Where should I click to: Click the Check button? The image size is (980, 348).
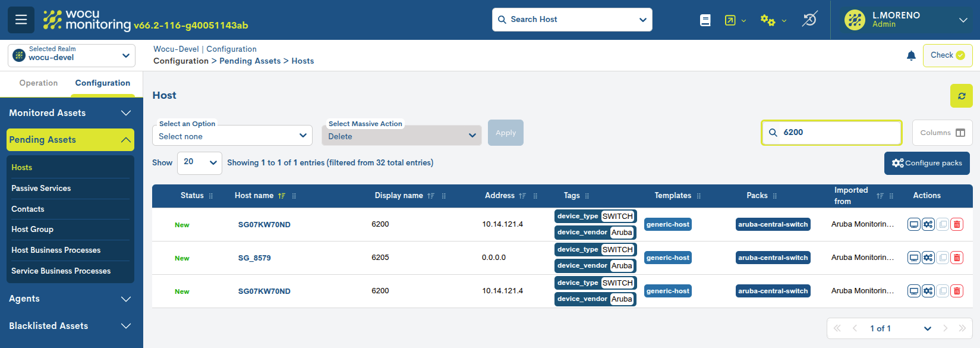(947, 55)
